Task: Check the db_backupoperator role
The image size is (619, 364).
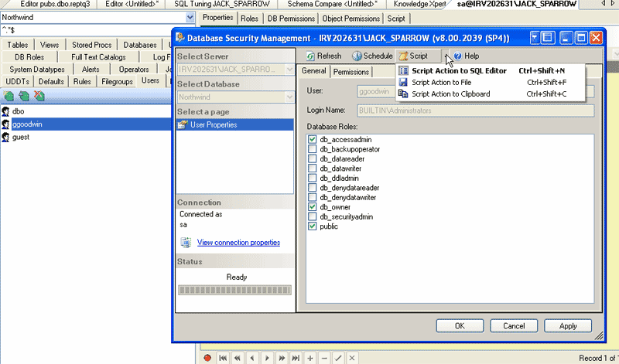Action: click(313, 149)
